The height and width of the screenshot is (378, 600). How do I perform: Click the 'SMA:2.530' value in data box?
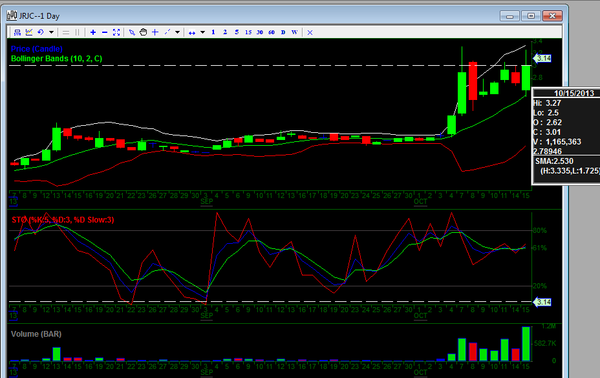coord(554,161)
